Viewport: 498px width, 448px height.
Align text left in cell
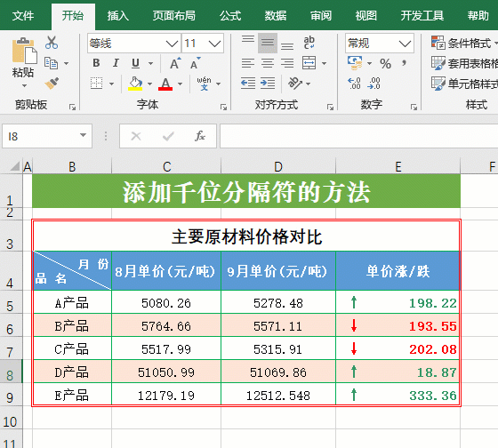248,63
